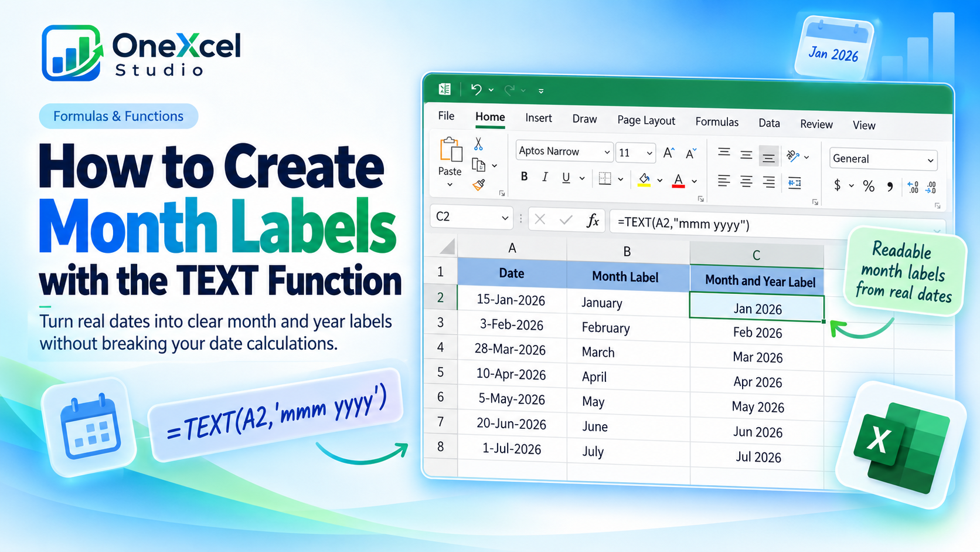The width and height of the screenshot is (980, 552).
Task: Select cell showing February
Action: 628,328
